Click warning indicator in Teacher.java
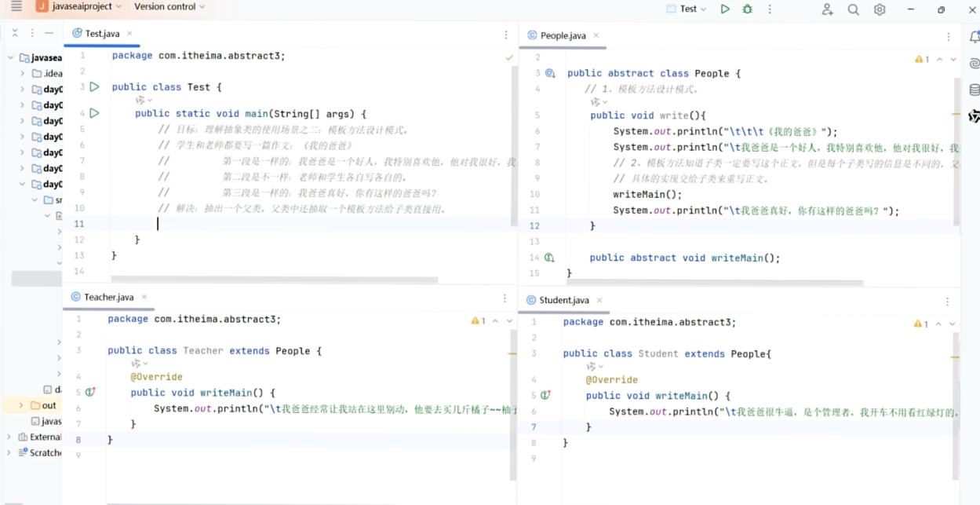The width and height of the screenshot is (980, 505). (x=478, y=321)
